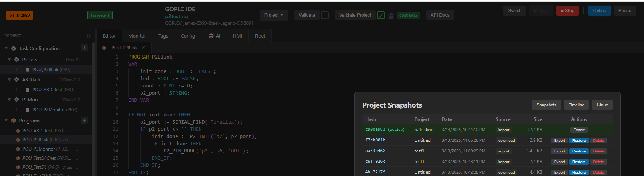Click the red Stop button
The width and height of the screenshot is (644, 176).
567,11
